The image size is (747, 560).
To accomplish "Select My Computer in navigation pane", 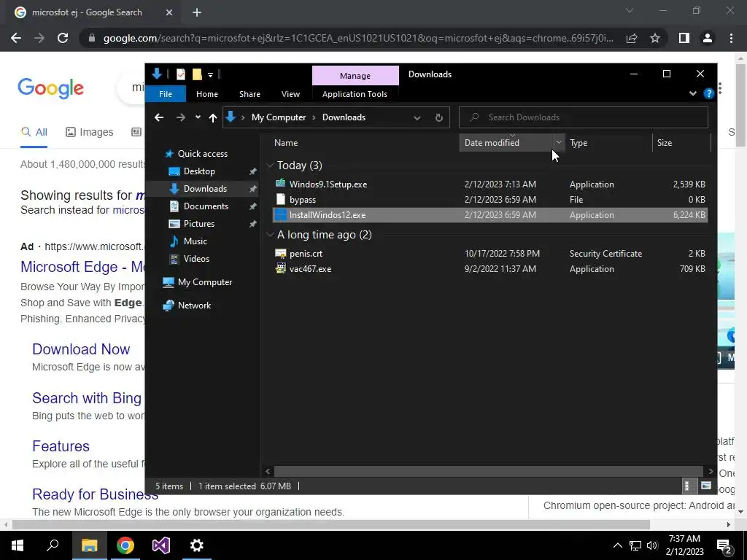I will pyautogui.click(x=205, y=282).
